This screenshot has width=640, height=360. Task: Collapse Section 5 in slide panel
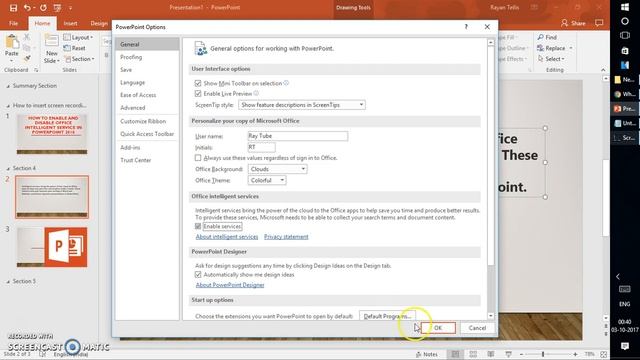[x=8, y=281]
